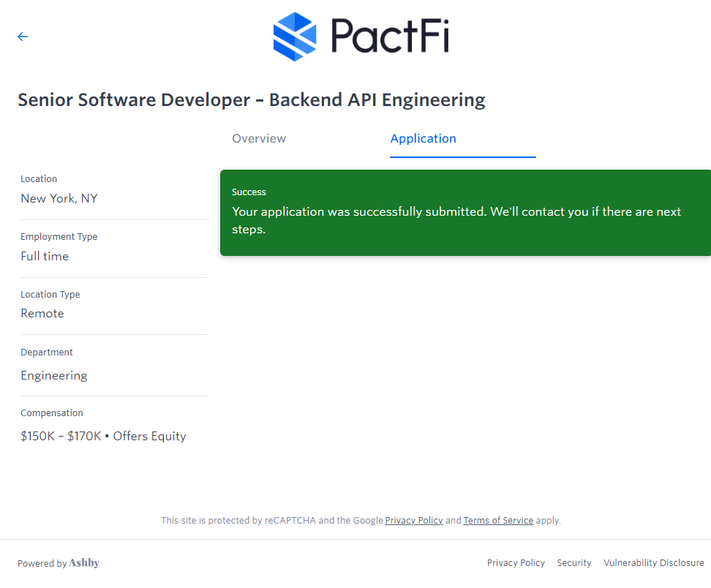Click the back arrow icon

click(23, 37)
